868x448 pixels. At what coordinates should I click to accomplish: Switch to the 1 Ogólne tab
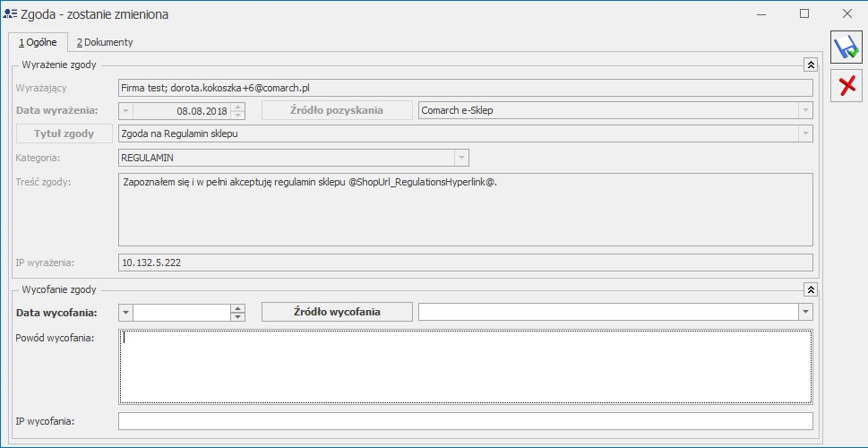[x=38, y=42]
